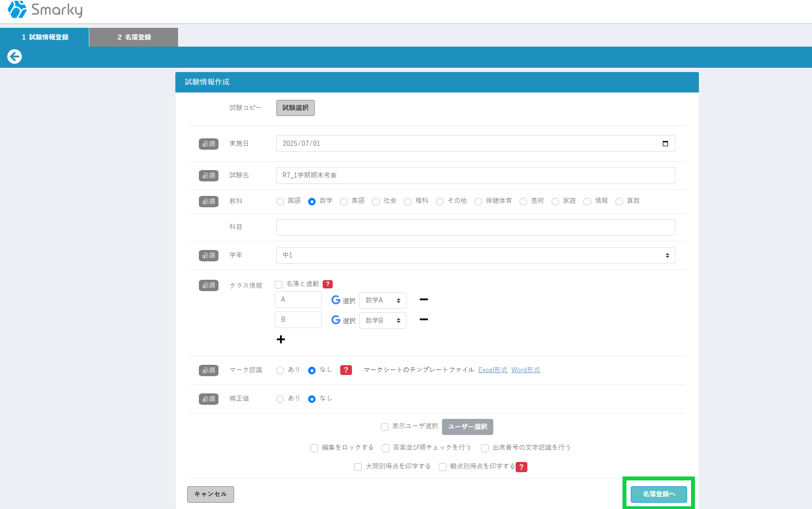The width and height of the screenshot is (812, 509).
Task: Open the 学年 dropdown showing 中1
Action: point(476,255)
